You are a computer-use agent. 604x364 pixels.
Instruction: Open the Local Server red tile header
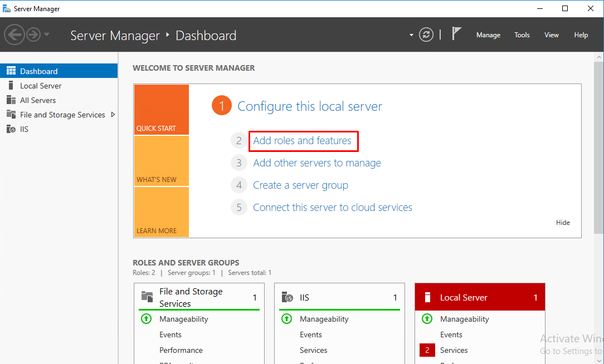480,297
